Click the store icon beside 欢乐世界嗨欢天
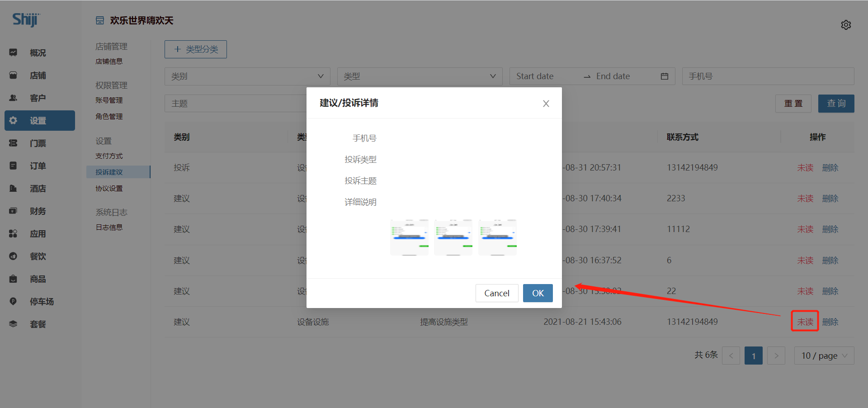This screenshot has height=408, width=868. point(100,20)
